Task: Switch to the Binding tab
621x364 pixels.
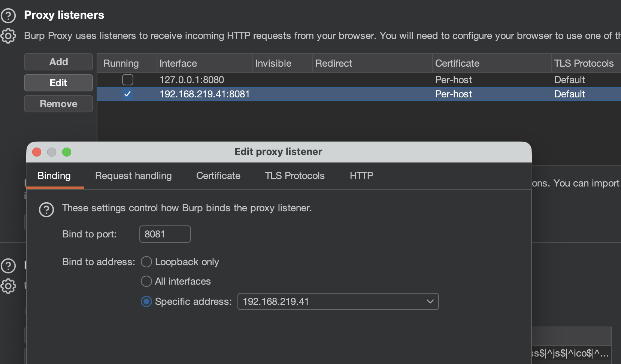Action: point(54,176)
